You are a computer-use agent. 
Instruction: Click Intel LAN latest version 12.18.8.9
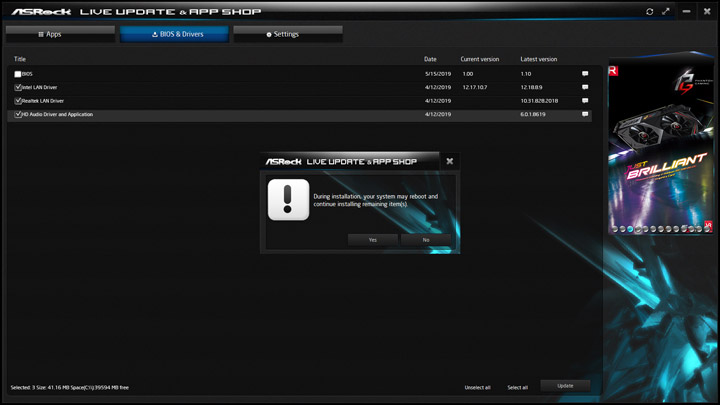pyautogui.click(x=531, y=87)
